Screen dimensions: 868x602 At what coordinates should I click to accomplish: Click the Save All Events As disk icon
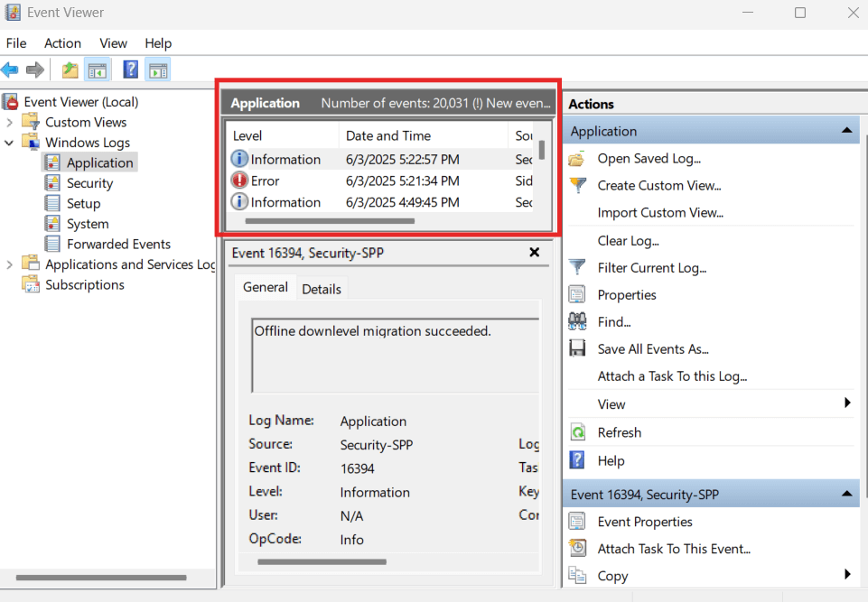(577, 348)
